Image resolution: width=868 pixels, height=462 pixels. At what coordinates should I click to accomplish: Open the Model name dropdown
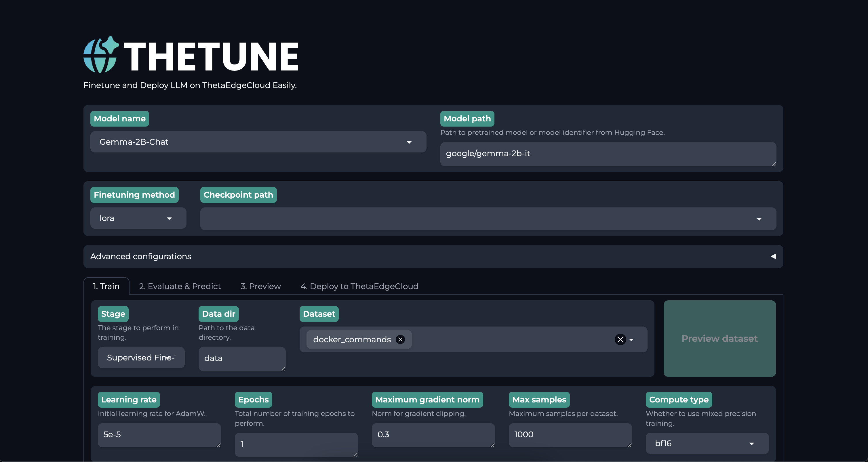pos(258,142)
